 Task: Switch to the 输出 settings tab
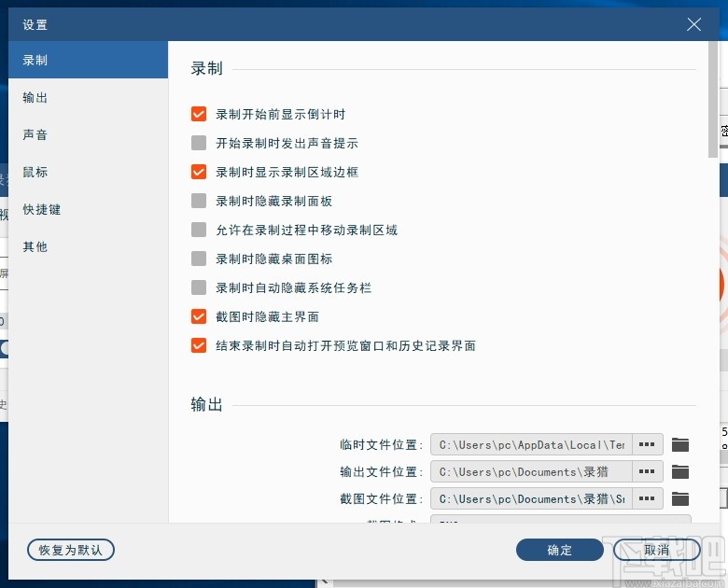click(89, 98)
